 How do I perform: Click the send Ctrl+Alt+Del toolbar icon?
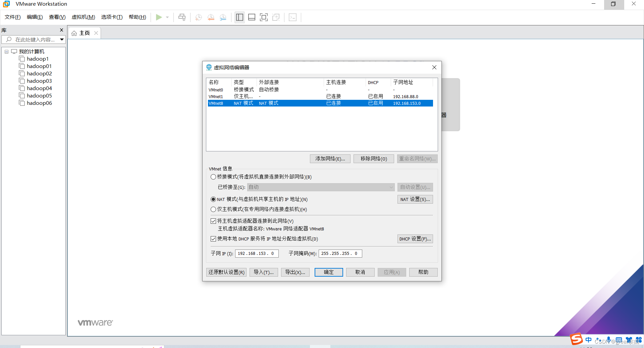pos(182,17)
